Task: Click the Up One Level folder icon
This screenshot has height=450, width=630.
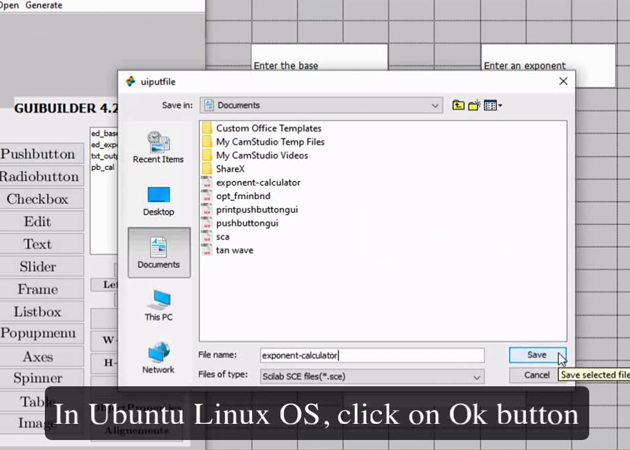Action: pyautogui.click(x=458, y=105)
